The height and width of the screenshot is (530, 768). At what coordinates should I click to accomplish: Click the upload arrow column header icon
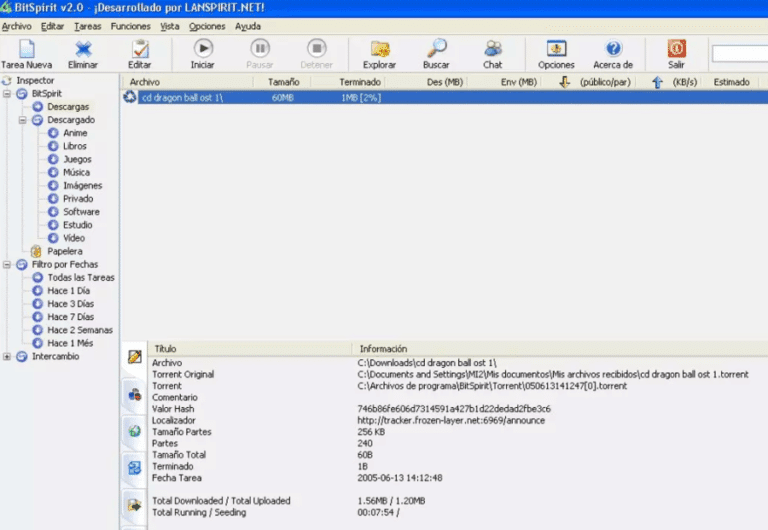point(657,82)
